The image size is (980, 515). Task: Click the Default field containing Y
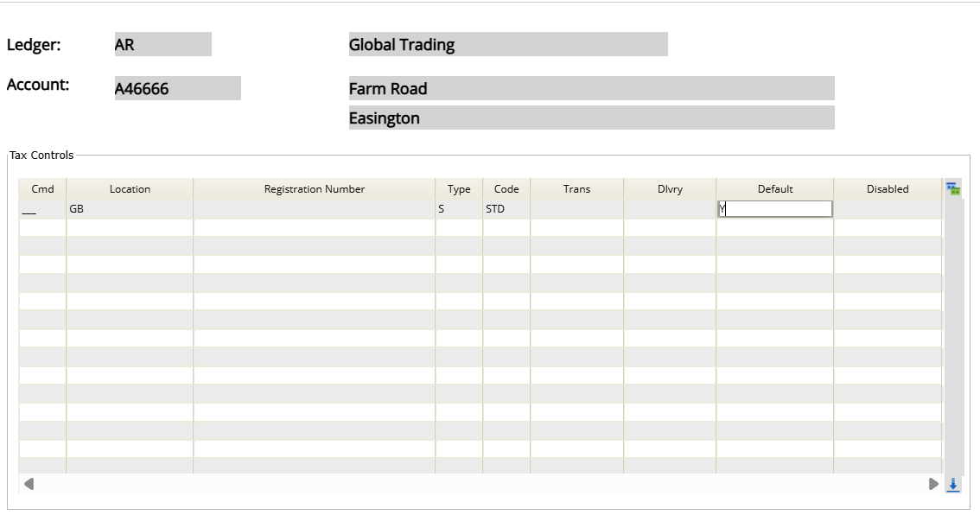(774, 208)
